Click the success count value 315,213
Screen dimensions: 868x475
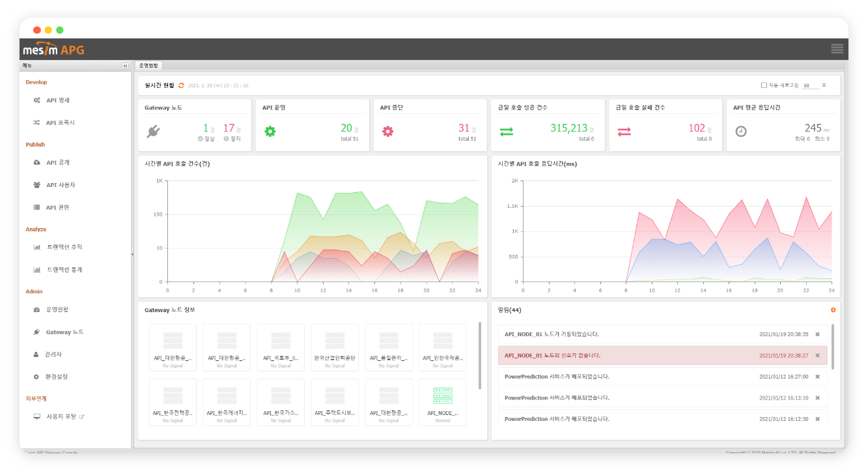pyautogui.click(x=569, y=128)
